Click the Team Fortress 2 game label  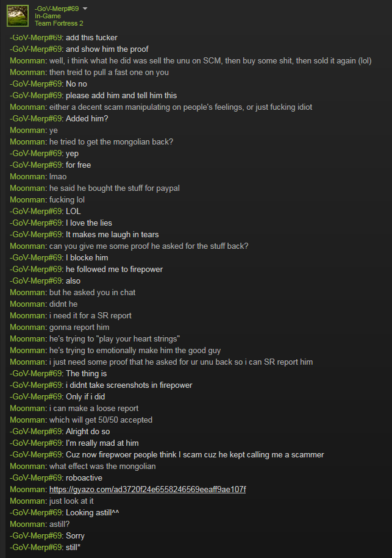[59, 24]
